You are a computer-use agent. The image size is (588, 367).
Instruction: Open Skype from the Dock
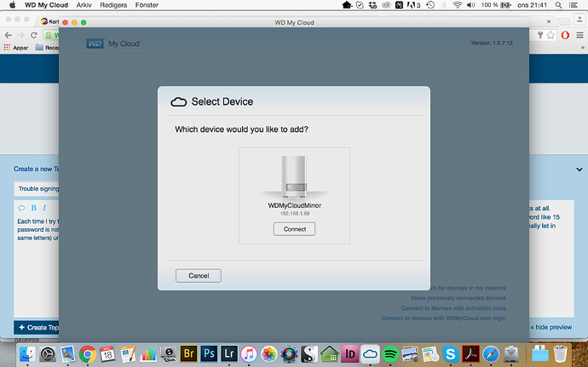pyautogui.click(x=451, y=353)
